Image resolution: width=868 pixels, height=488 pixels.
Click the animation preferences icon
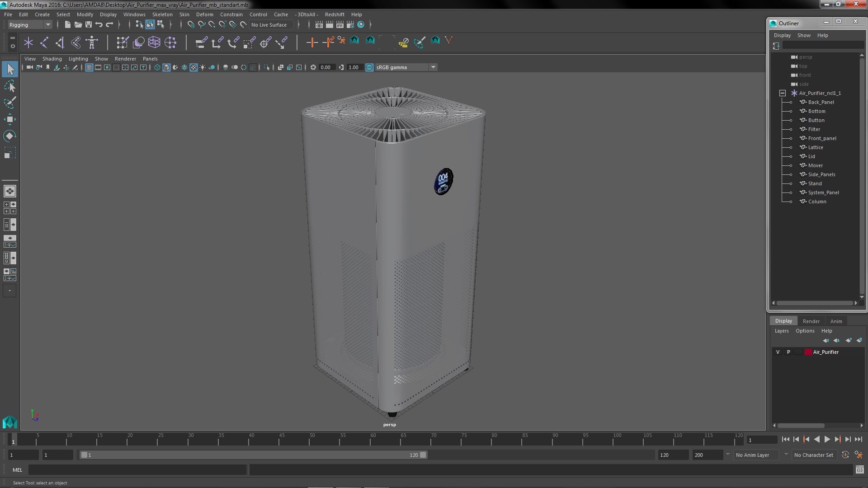(x=859, y=455)
